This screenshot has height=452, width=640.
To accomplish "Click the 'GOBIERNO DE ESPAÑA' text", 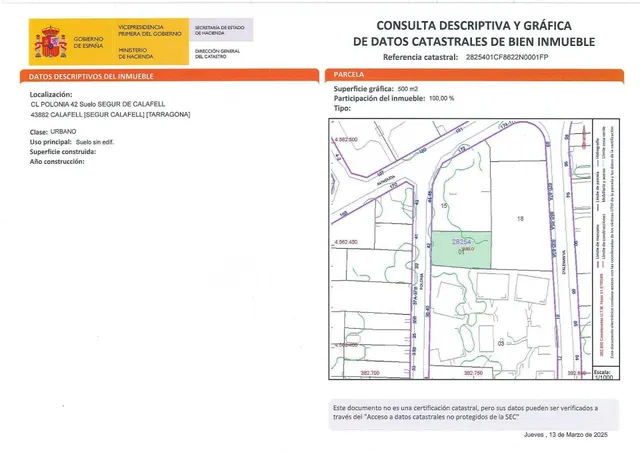I will click(89, 42).
